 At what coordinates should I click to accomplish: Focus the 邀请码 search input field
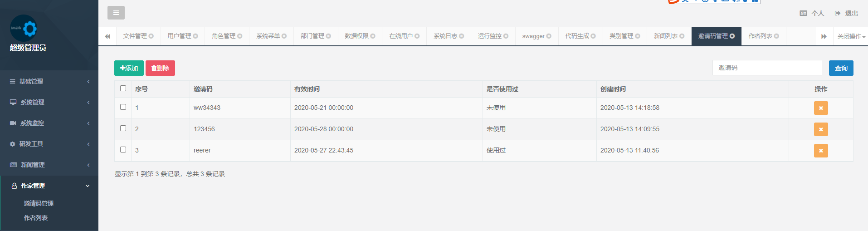tap(767, 68)
